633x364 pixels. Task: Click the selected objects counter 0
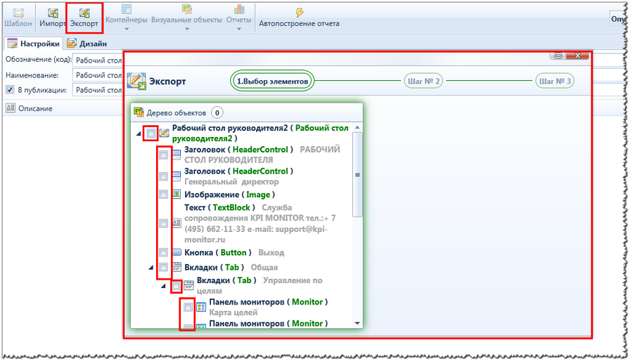(217, 112)
